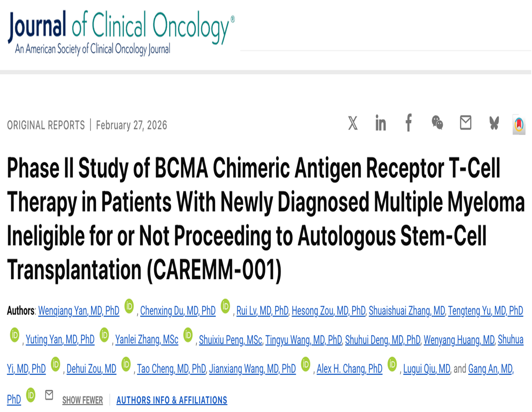Collapse author list with Show Fewer
The height and width of the screenshot is (412, 532).
[x=82, y=400]
